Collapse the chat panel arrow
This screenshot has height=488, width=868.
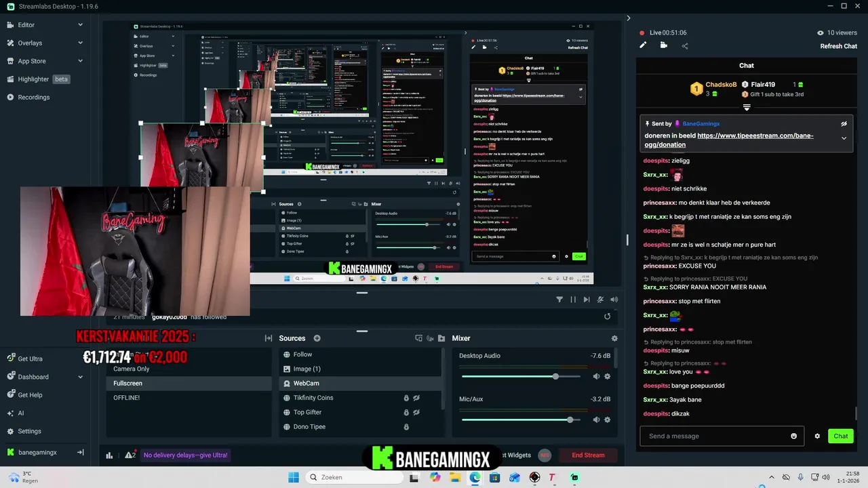[x=628, y=18]
